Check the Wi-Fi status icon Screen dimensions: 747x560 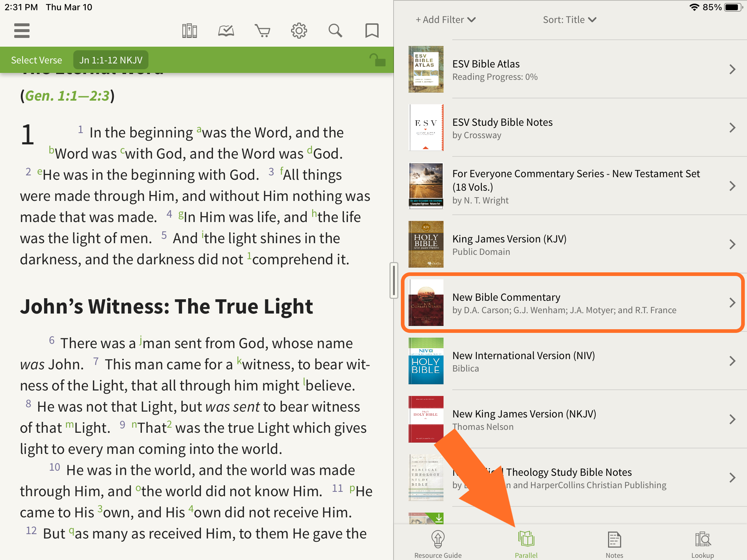click(x=694, y=7)
